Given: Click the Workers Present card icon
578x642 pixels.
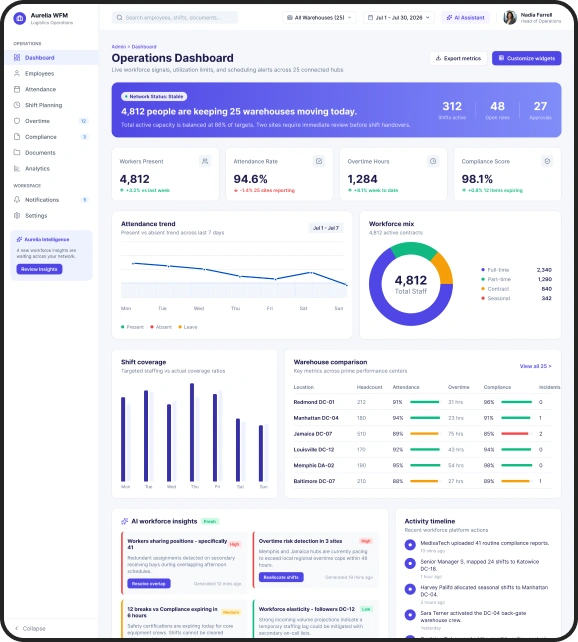Looking at the screenshot, I should pos(205,161).
